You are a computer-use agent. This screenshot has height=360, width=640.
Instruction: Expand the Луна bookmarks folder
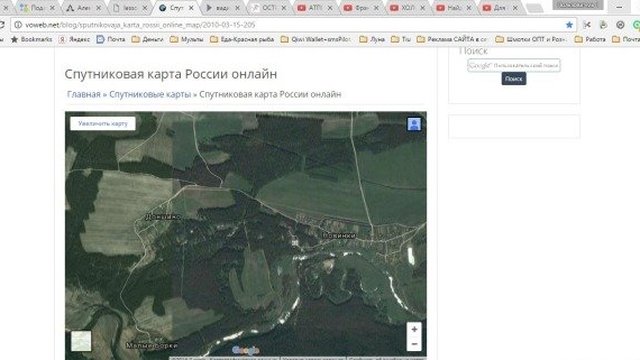372,39
